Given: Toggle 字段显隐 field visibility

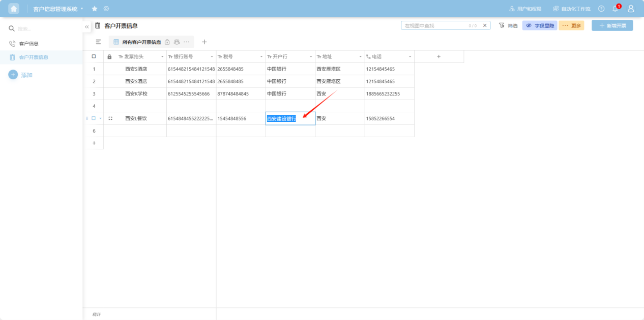Looking at the screenshot, I should click(x=540, y=25).
